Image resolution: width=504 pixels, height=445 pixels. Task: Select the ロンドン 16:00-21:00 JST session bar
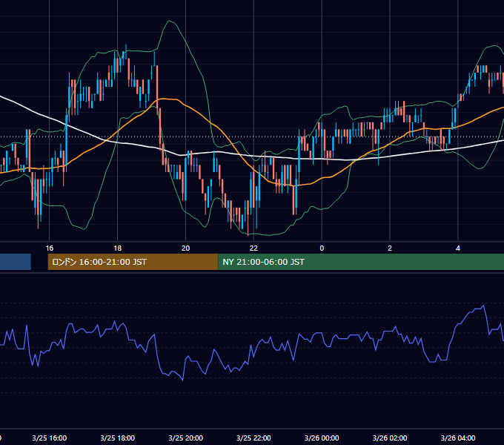tap(133, 262)
